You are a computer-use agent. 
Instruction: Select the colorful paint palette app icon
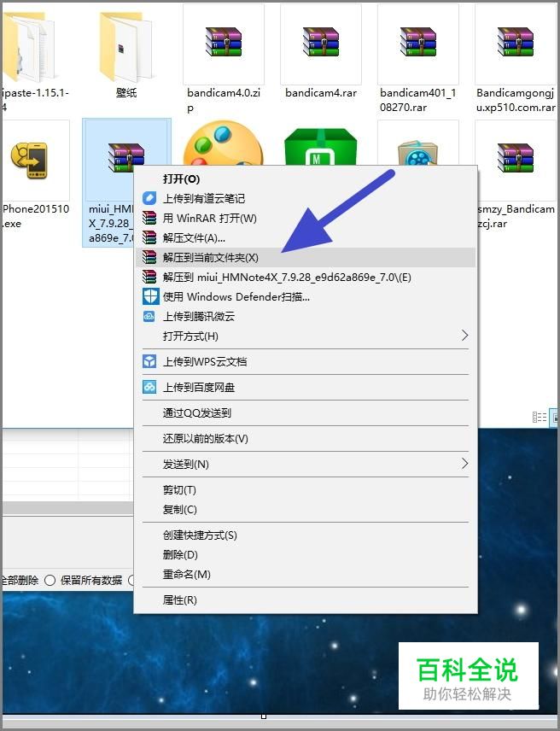click(x=223, y=143)
